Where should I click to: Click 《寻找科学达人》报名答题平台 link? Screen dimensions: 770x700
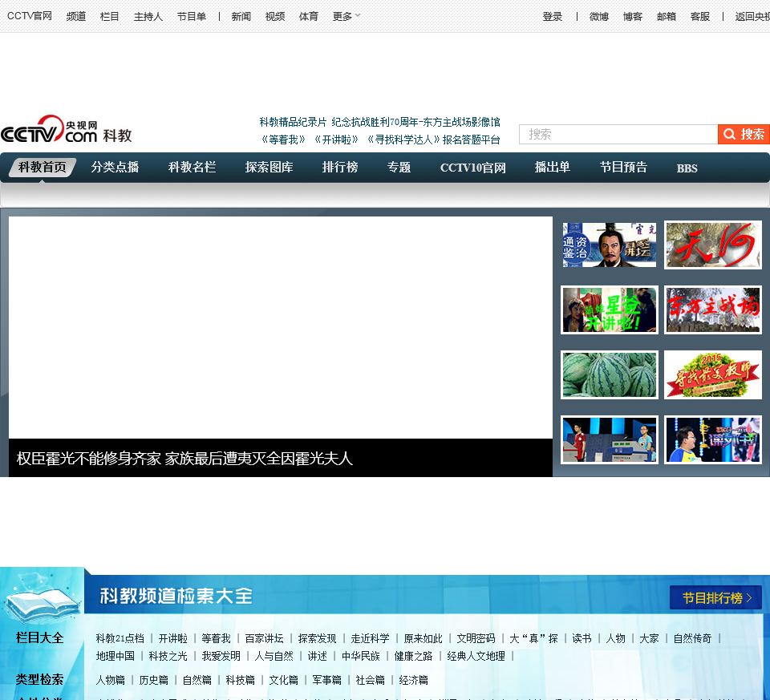433,140
